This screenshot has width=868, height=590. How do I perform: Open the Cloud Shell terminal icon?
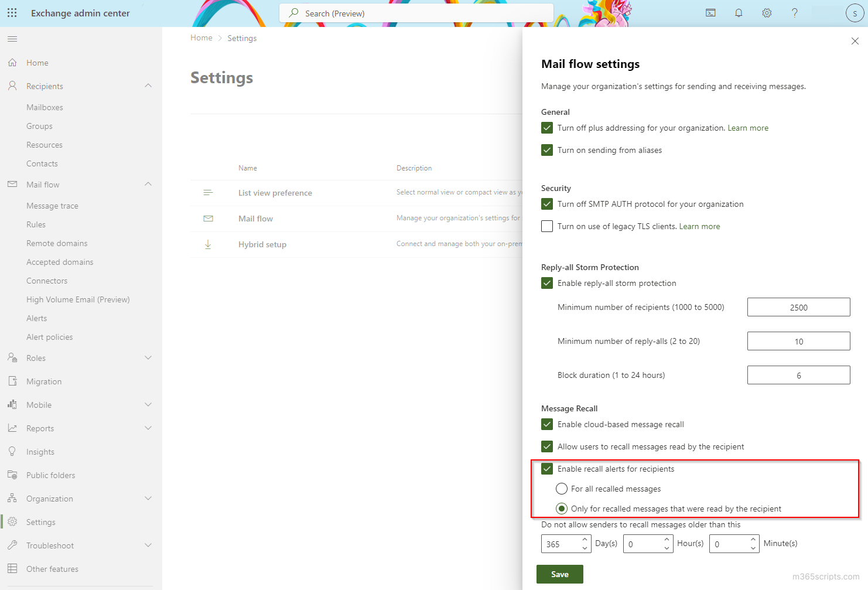click(710, 13)
